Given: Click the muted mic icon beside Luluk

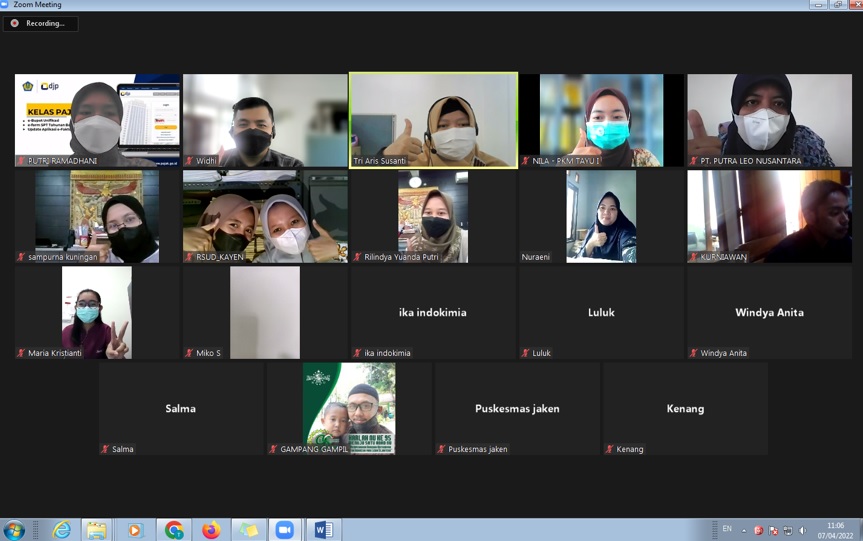Looking at the screenshot, I should coord(525,353).
